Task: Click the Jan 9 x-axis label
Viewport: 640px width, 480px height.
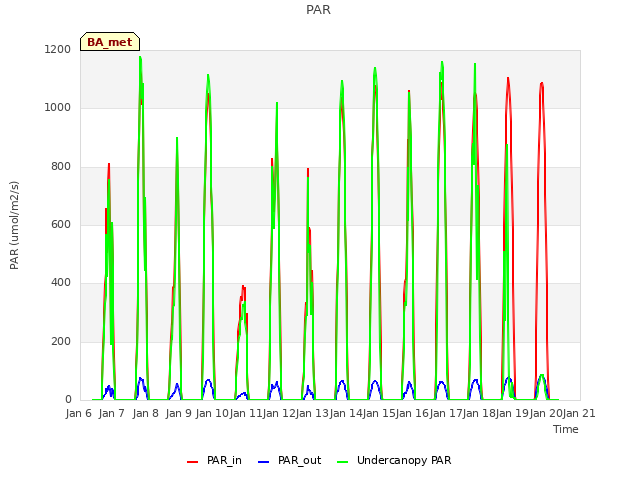Action: [179, 413]
